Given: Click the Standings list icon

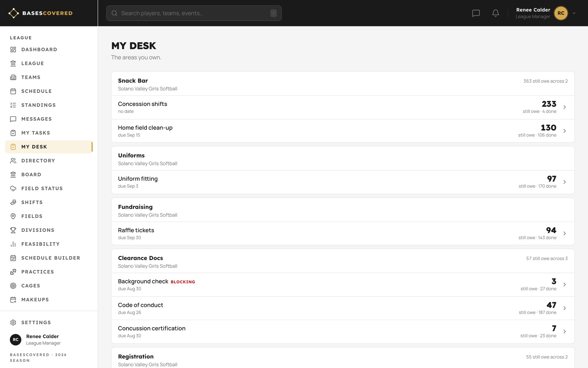Looking at the screenshot, I should point(13,105).
